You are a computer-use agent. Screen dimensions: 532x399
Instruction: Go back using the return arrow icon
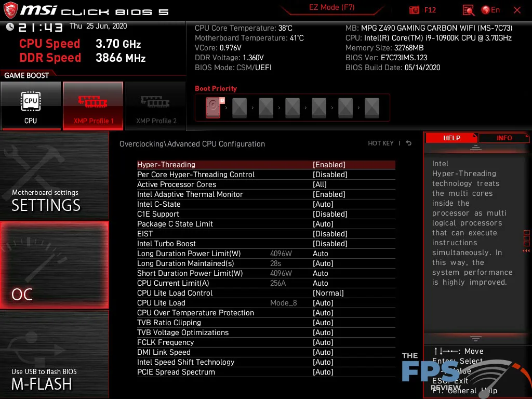tap(409, 143)
